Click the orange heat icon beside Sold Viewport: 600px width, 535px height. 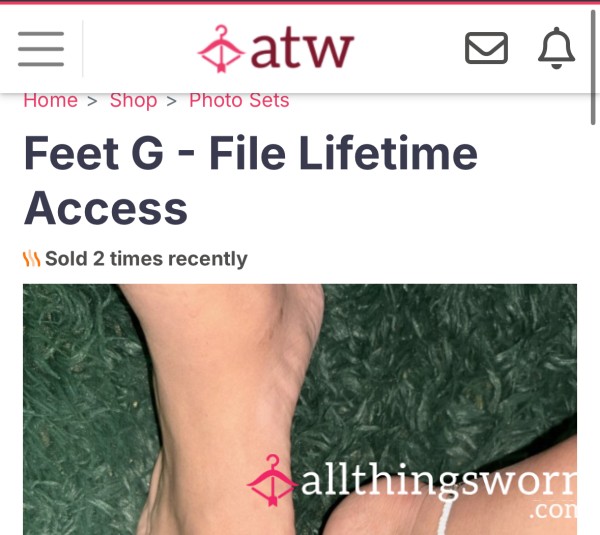[31, 259]
